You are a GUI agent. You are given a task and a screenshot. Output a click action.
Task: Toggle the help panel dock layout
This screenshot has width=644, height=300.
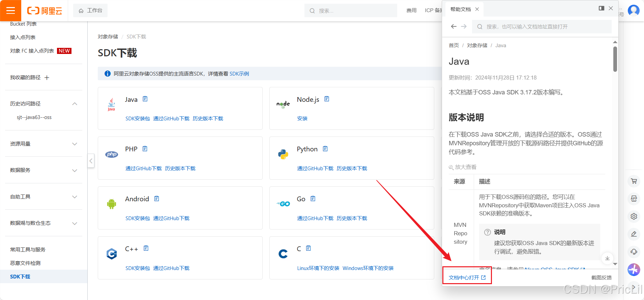click(602, 8)
